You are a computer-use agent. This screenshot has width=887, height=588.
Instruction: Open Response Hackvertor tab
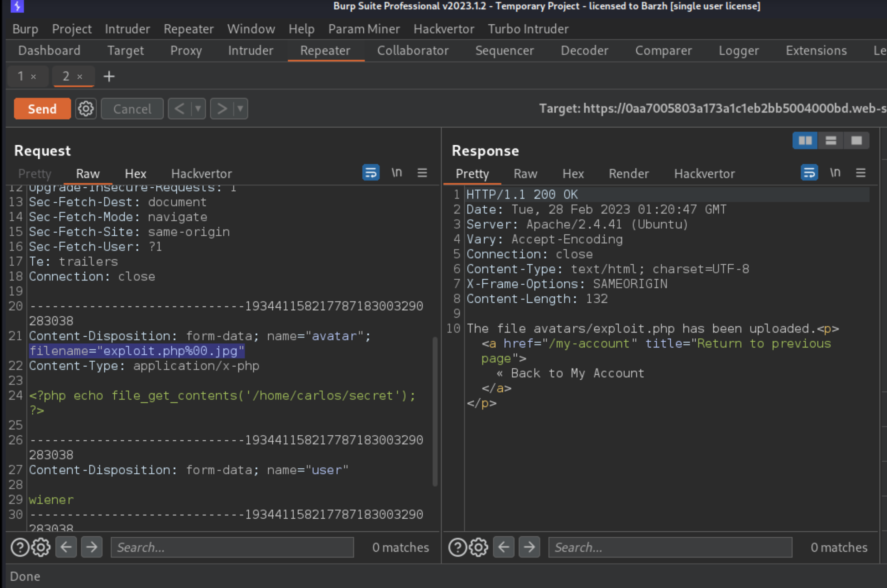(x=704, y=174)
